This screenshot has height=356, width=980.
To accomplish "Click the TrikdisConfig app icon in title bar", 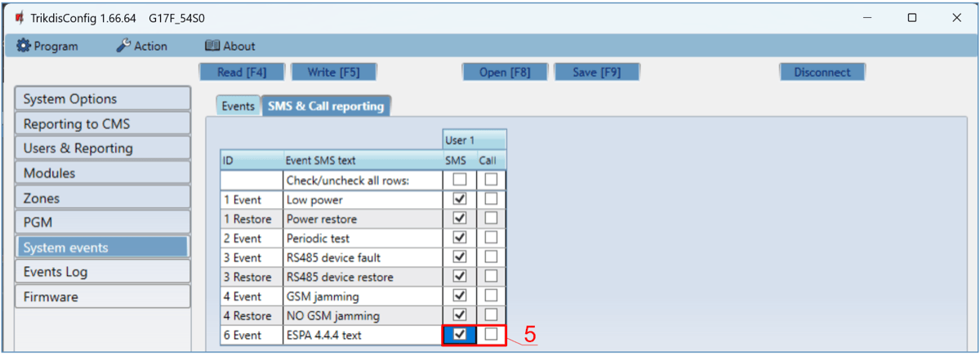I will click(19, 17).
